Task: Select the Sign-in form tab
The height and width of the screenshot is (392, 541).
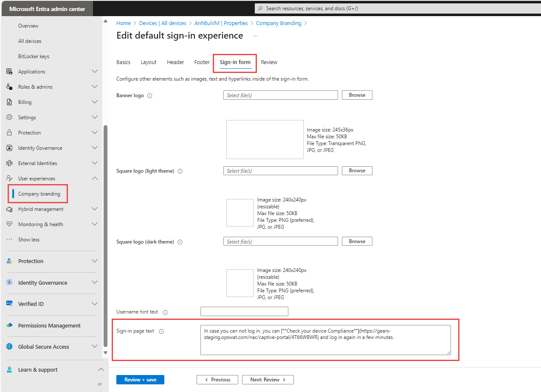Action: [x=235, y=62]
